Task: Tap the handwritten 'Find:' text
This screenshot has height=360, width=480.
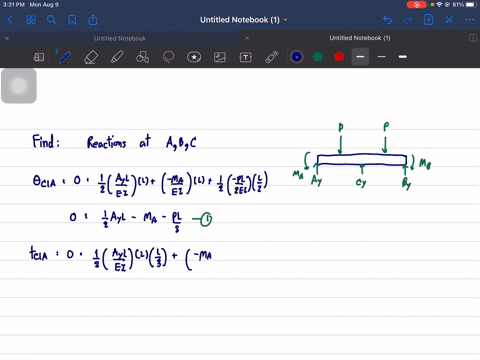Action: coord(46,141)
